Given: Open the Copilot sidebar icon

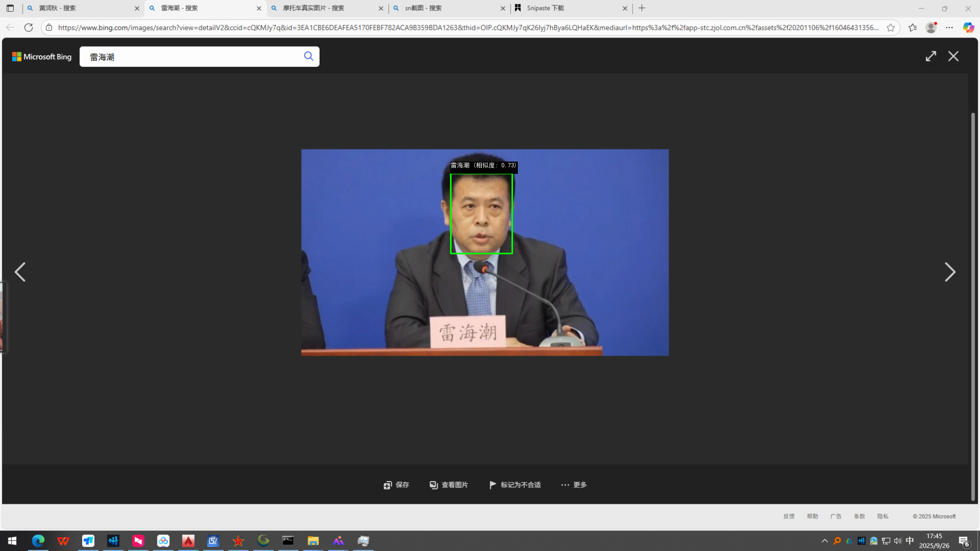Looking at the screenshot, I should click(x=968, y=28).
